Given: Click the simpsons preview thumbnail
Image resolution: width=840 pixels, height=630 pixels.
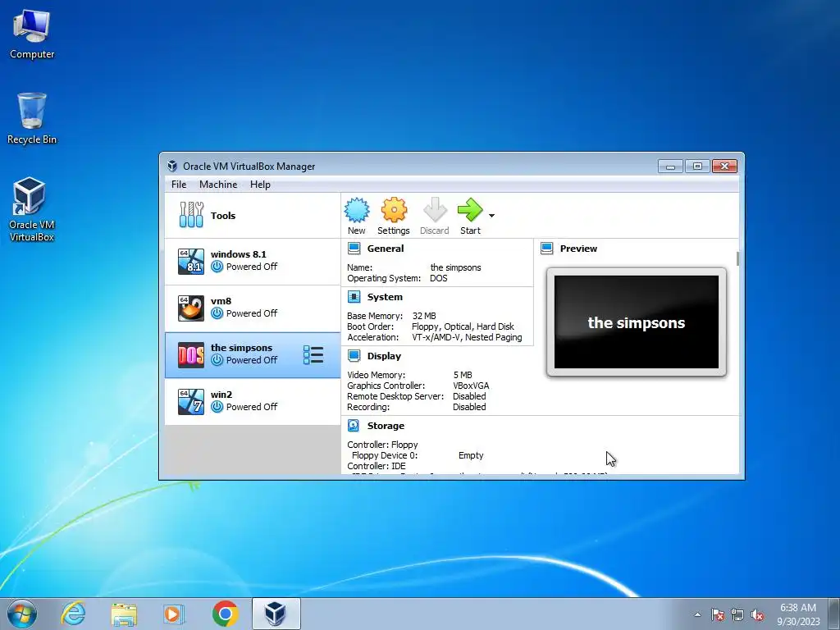Looking at the screenshot, I should coord(637,322).
